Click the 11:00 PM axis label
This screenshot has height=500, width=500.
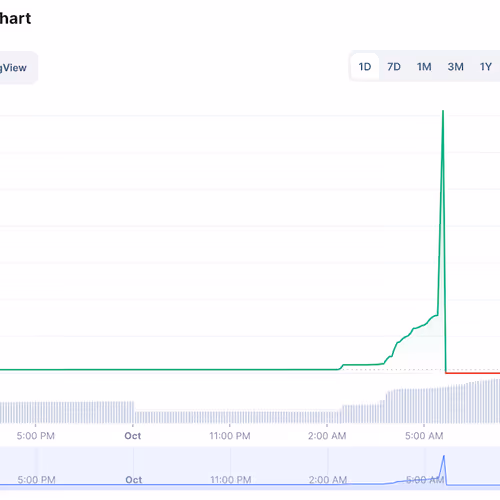pyautogui.click(x=230, y=436)
